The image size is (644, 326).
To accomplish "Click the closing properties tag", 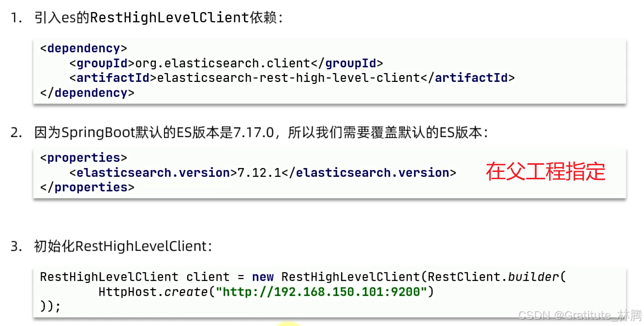I will pos(87,187).
